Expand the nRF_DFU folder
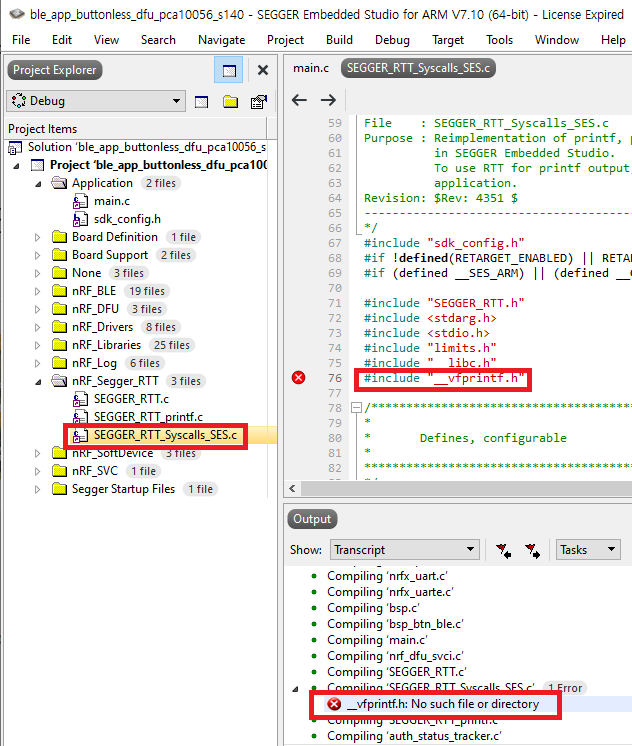This screenshot has width=632, height=746. pyautogui.click(x=38, y=309)
